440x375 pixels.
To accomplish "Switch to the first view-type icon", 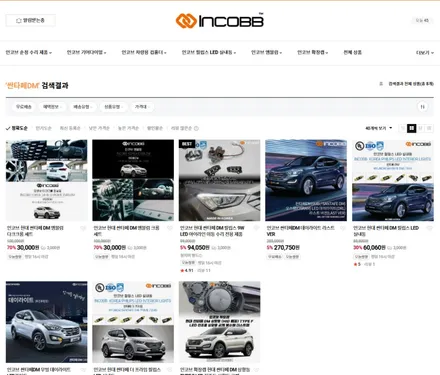I will (x=403, y=128).
